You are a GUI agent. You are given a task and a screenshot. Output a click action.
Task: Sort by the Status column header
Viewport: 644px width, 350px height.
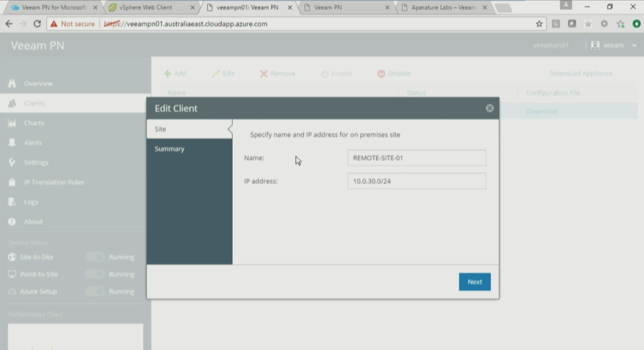(416, 93)
